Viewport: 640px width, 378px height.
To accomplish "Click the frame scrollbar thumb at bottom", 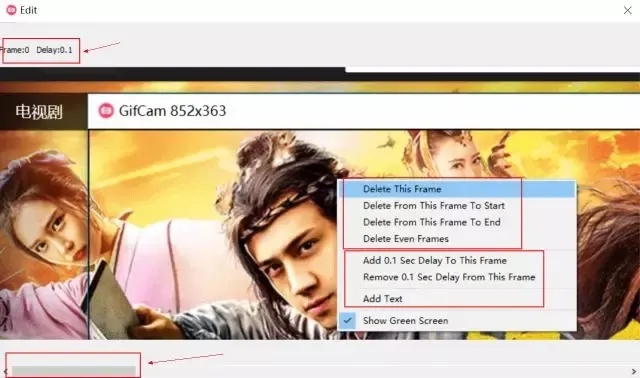I will tap(73, 371).
